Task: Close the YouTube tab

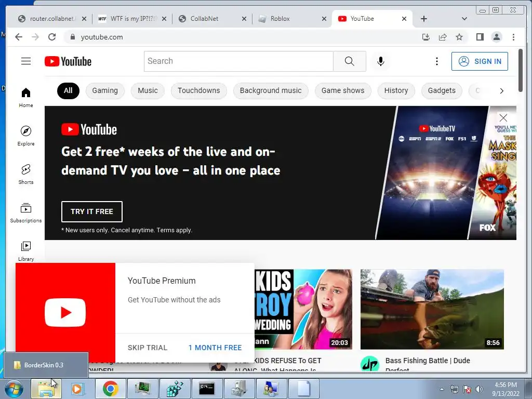Action: click(x=404, y=19)
